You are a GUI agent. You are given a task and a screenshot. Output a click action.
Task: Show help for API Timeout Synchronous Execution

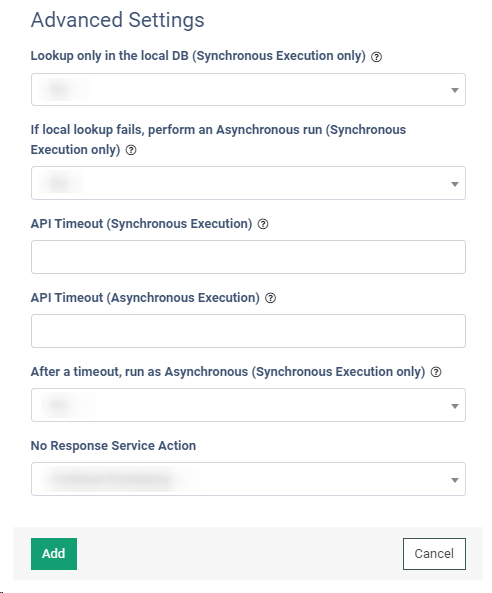(x=263, y=224)
